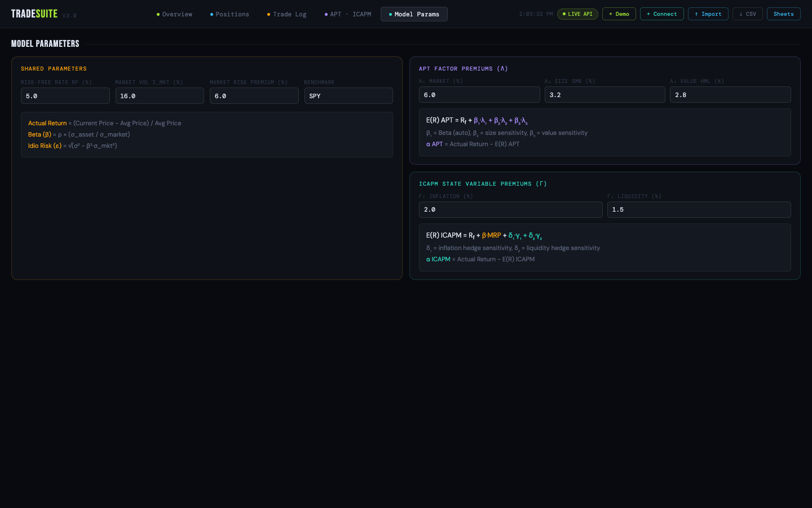Image resolution: width=812 pixels, height=508 pixels.
Task: Click the Model Parameters heading
Action: (45, 43)
